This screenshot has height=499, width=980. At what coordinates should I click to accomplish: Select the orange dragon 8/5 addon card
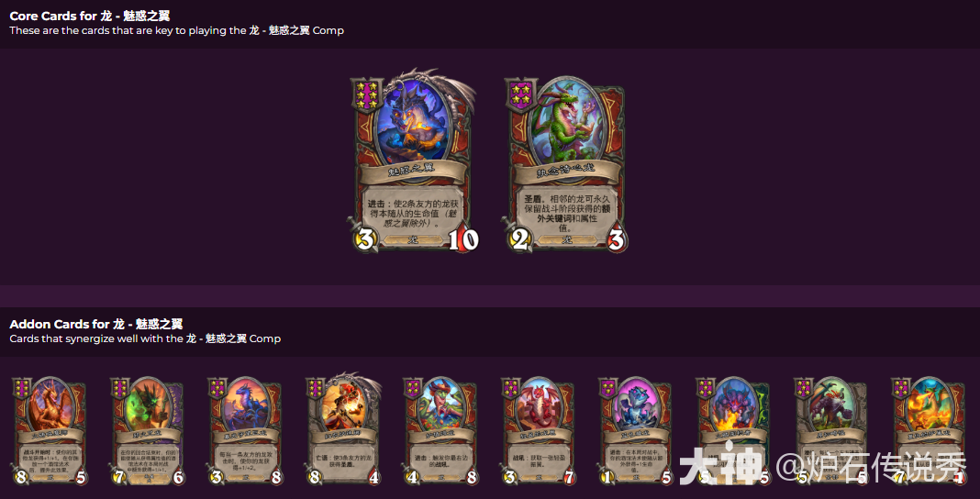(49, 431)
